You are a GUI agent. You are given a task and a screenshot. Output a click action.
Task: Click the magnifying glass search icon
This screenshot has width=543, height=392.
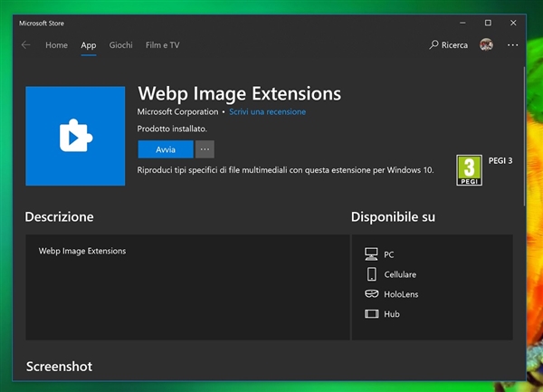433,44
